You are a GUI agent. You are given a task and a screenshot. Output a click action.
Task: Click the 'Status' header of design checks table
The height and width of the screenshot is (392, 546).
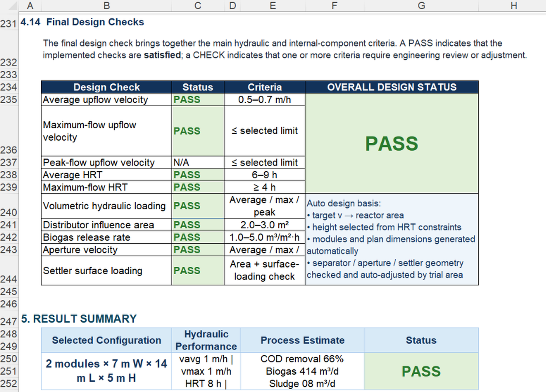(198, 87)
